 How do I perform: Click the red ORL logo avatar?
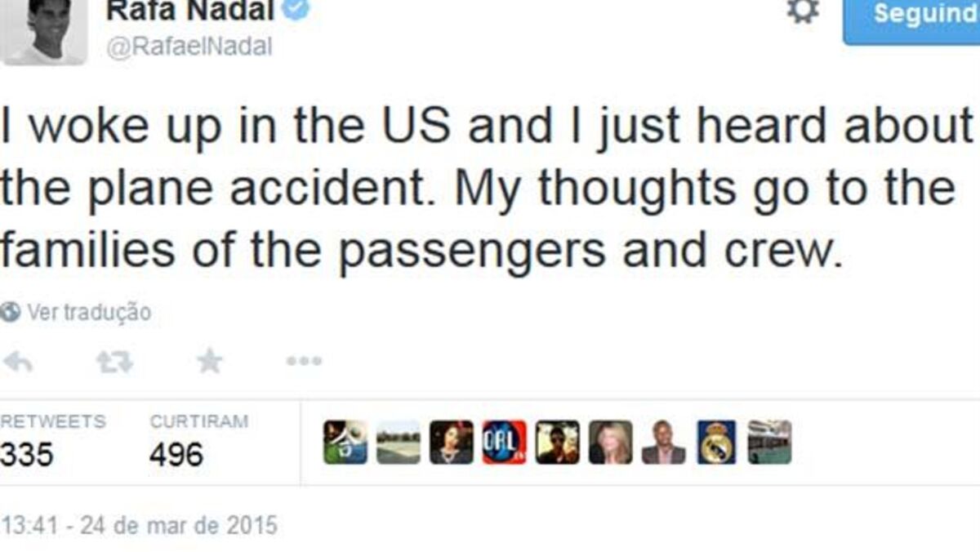pyautogui.click(x=504, y=443)
